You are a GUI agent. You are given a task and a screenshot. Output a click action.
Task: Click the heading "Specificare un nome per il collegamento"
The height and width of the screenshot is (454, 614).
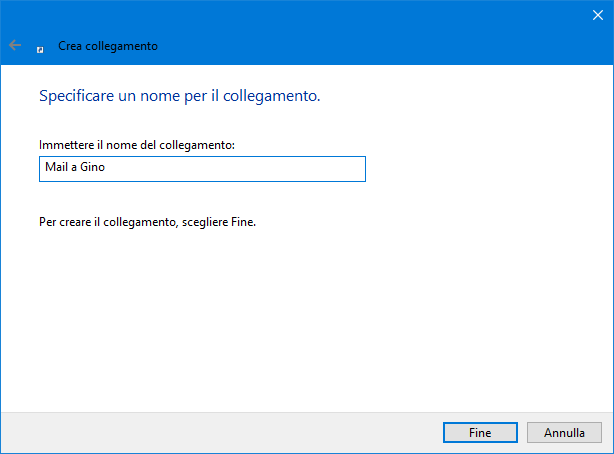coord(179,97)
